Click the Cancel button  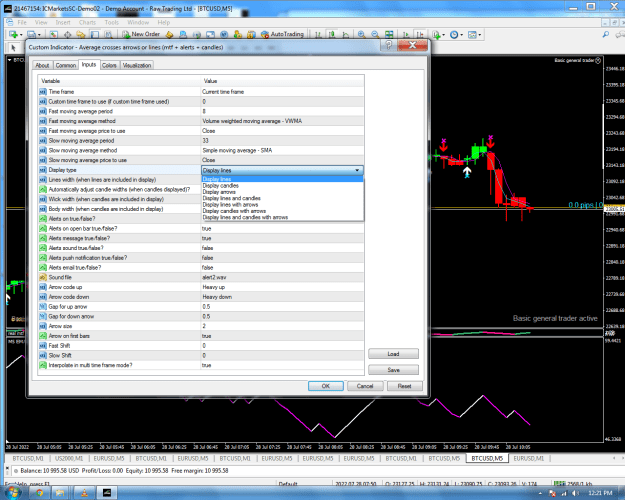pos(365,386)
